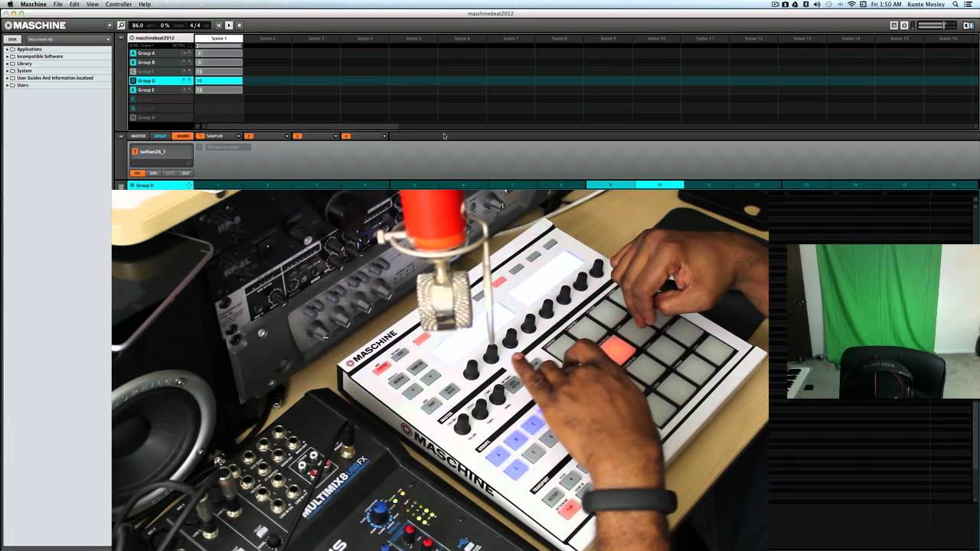Open Spotlight search in the menu bar

pyautogui.click(x=955, y=5)
